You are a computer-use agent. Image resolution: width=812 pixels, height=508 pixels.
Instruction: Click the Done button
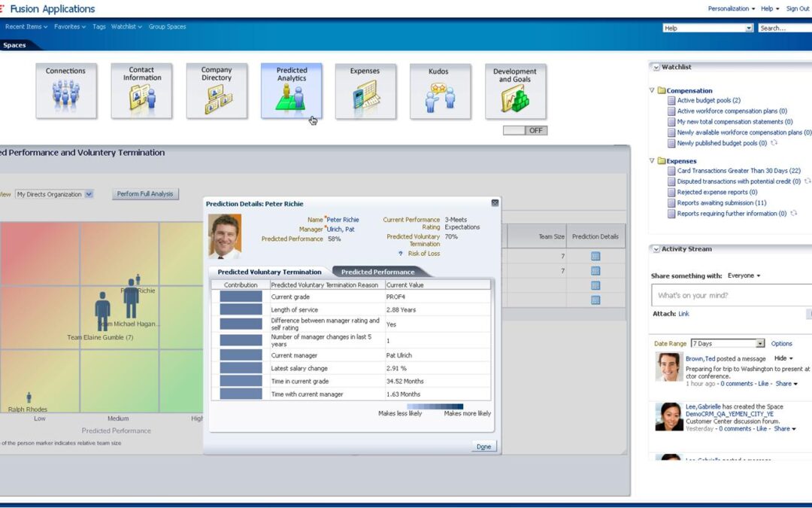tap(483, 446)
